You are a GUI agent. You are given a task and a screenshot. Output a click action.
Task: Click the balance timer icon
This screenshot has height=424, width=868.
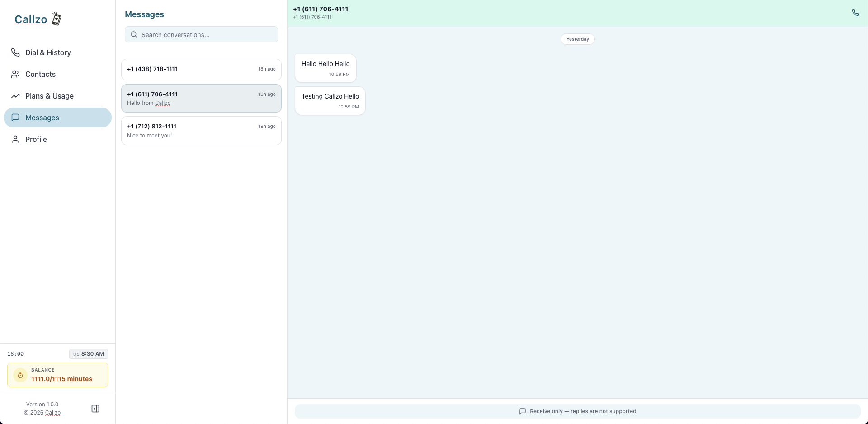coord(20,375)
